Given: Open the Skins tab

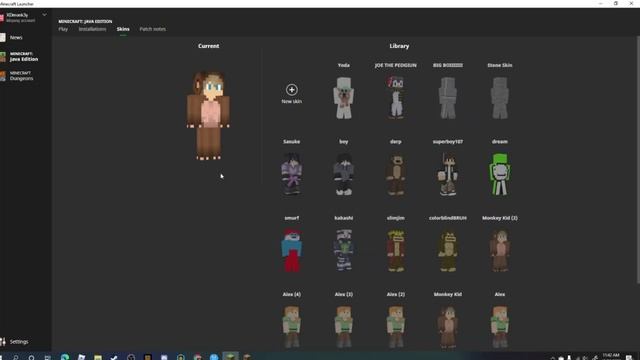Looking at the screenshot, I should point(123,29).
